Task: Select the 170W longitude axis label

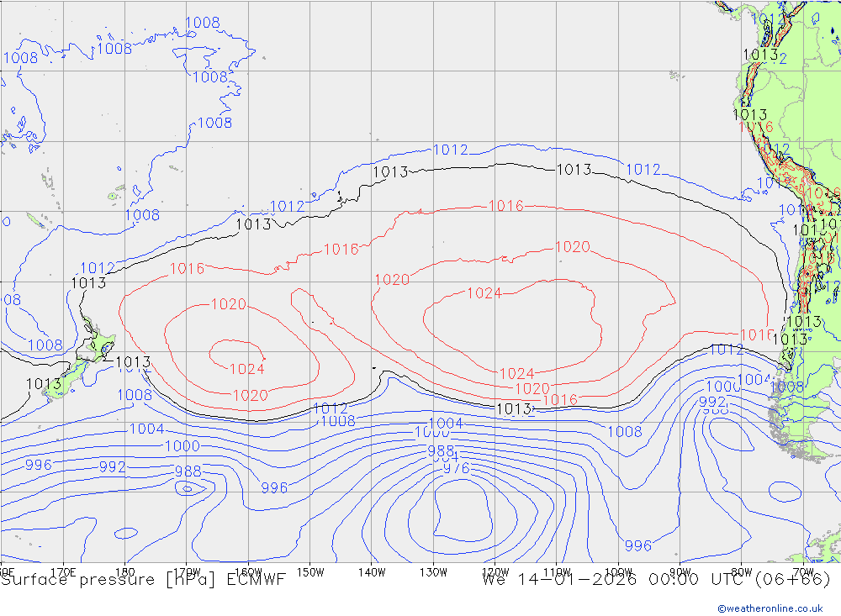Action: 187,571
